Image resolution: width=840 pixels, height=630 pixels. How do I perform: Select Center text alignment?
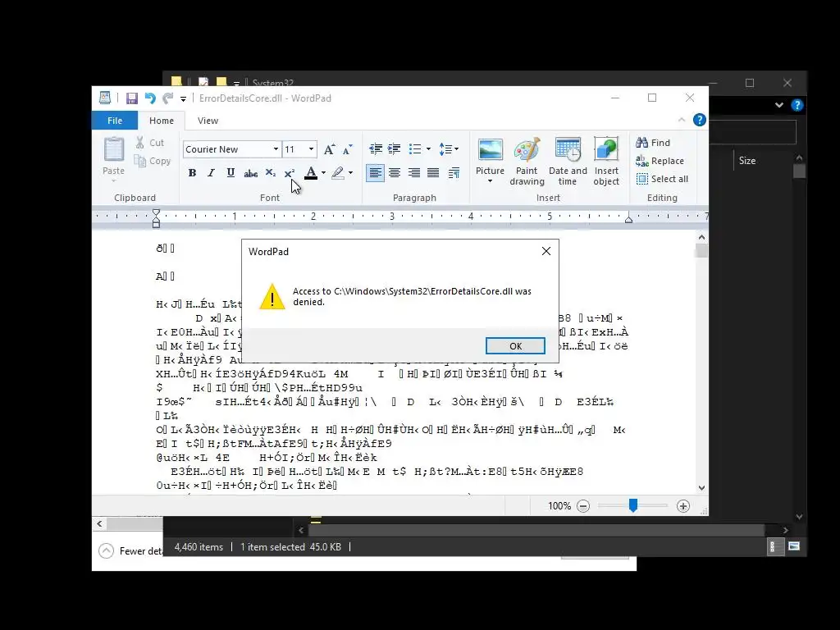pyautogui.click(x=395, y=172)
